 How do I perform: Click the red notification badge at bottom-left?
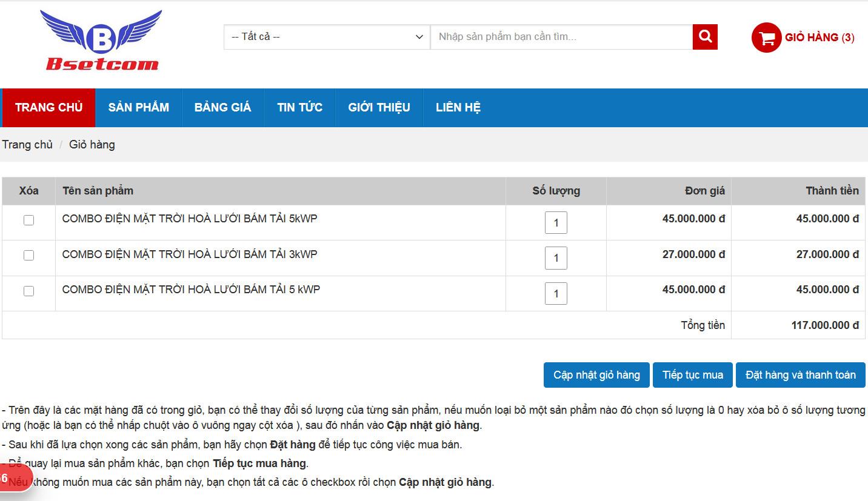pyautogui.click(x=12, y=479)
